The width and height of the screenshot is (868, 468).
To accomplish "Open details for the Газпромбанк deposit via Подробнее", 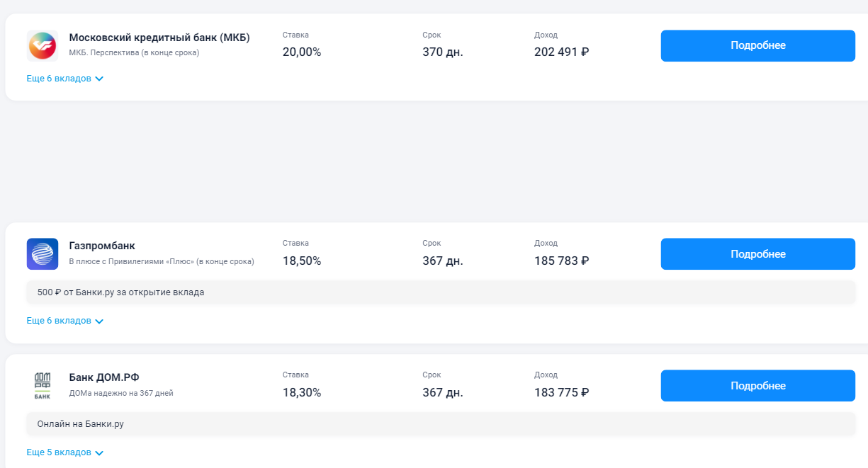I will click(x=758, y=254).
